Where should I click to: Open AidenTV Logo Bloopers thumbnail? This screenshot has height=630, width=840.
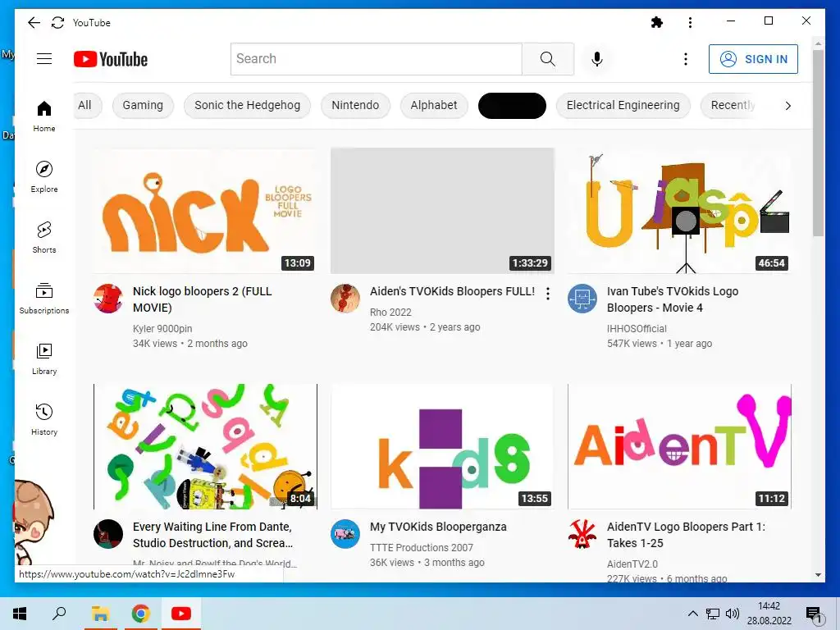679,446
